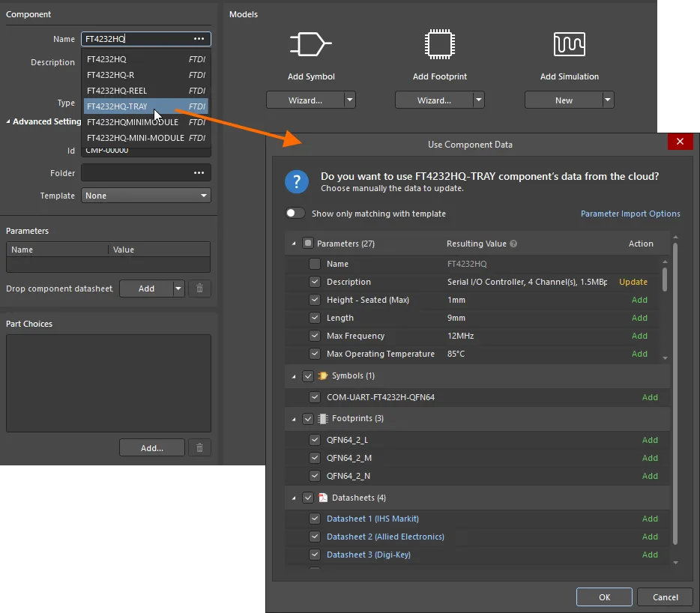Click the Parameter Import Options link
Viewport: 700px width, 613px height.
coord(630,213)
